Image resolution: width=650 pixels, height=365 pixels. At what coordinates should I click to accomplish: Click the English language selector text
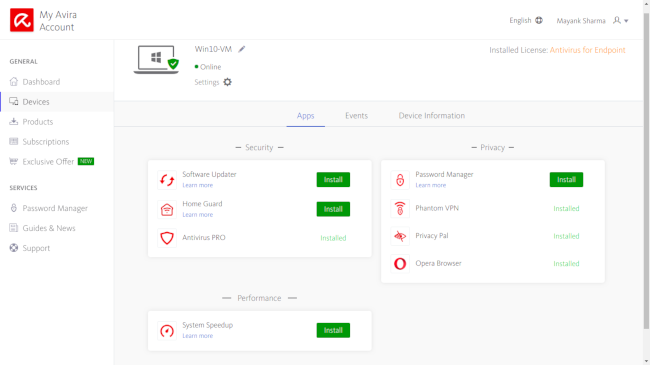point(520,20)
